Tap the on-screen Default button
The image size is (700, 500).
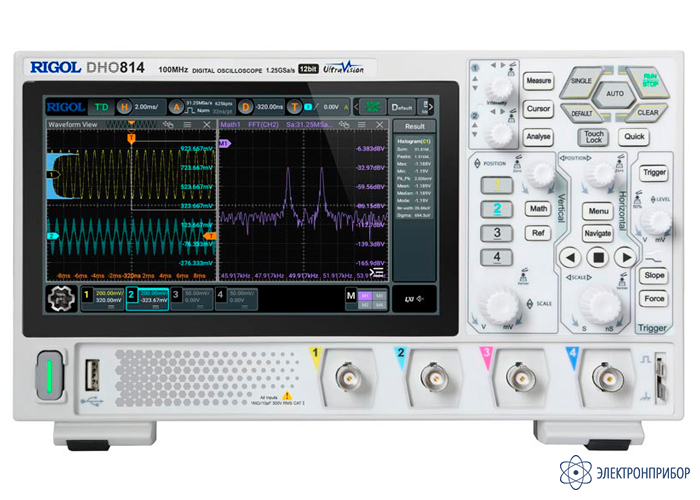402,107
